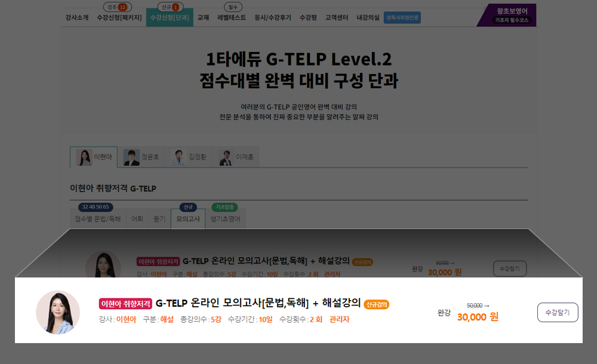Switch to the 정윤호 instructor tab
Viewport: 597px width, 364px height.
click(x=141, y=157)
